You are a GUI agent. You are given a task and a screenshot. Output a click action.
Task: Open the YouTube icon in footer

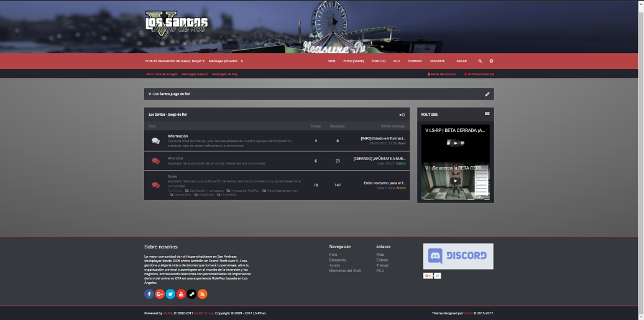pos(181,294)
